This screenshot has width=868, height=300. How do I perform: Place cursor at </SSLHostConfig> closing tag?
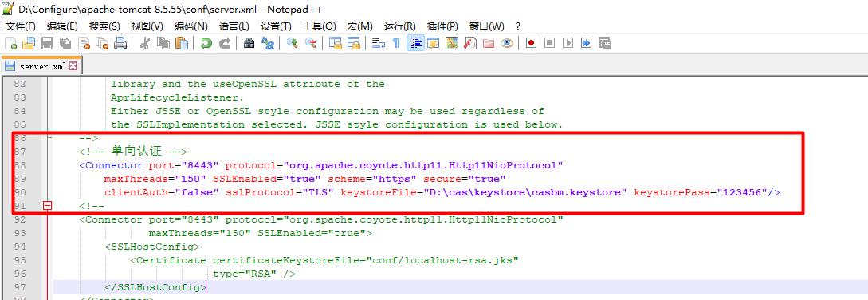click(155, 287)
